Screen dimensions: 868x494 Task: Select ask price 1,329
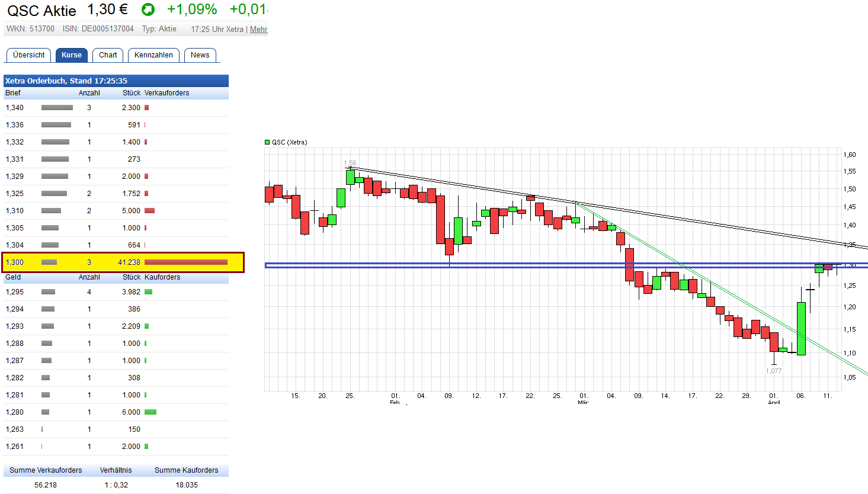(15, 177)
